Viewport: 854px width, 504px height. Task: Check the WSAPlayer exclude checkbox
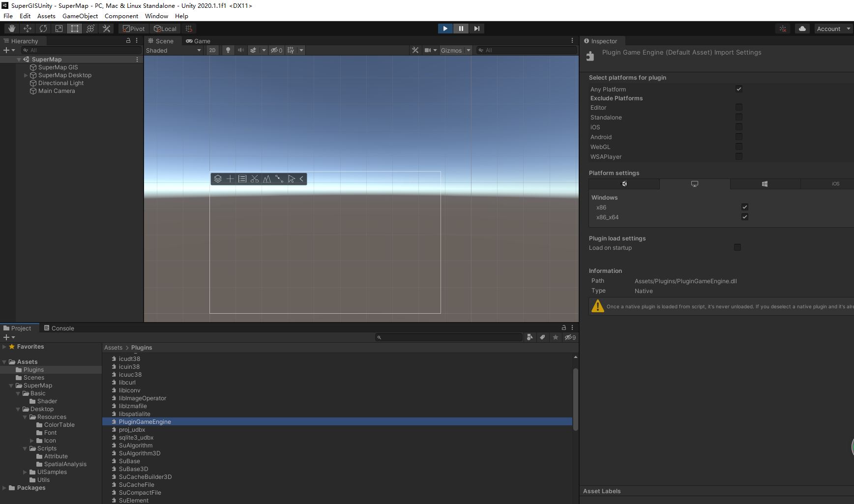[x=738, y=156]
